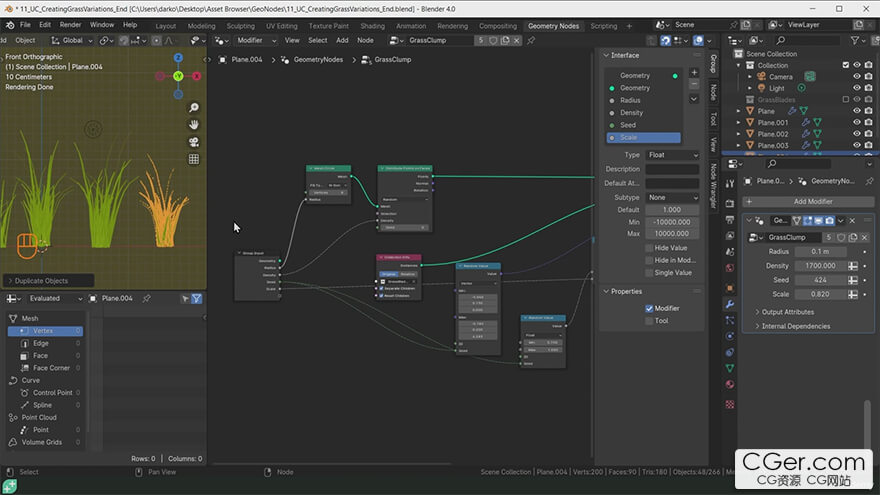
Task: Open the Object Data properties tab
Action: tap(730, 368)
